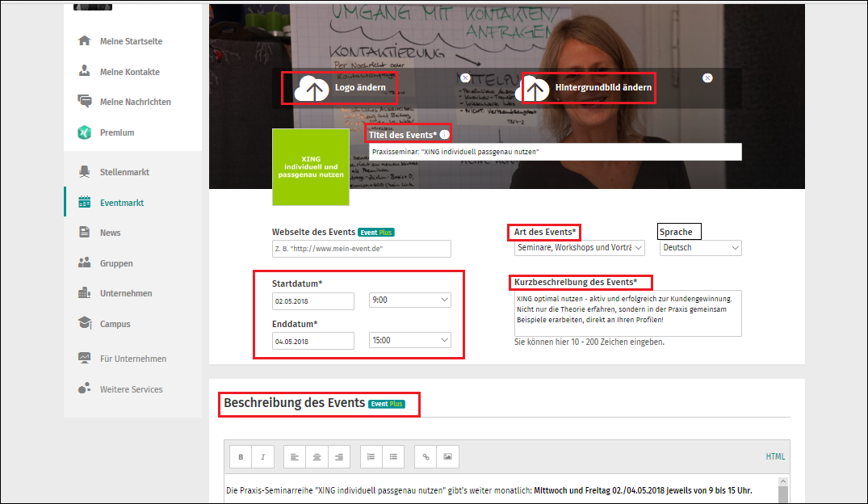This screenshot has width=868, height=504.
Task: Click the description editor text body
Action: pyautogui.click(x=501, y=490)
